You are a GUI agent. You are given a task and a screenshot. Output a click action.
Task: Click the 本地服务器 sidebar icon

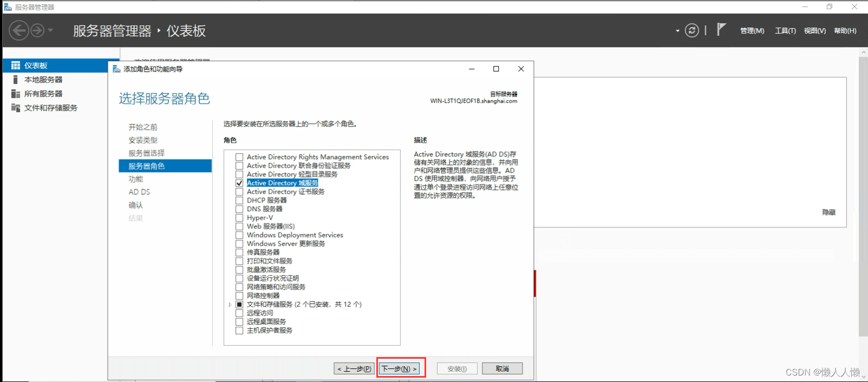pos(16,80)
